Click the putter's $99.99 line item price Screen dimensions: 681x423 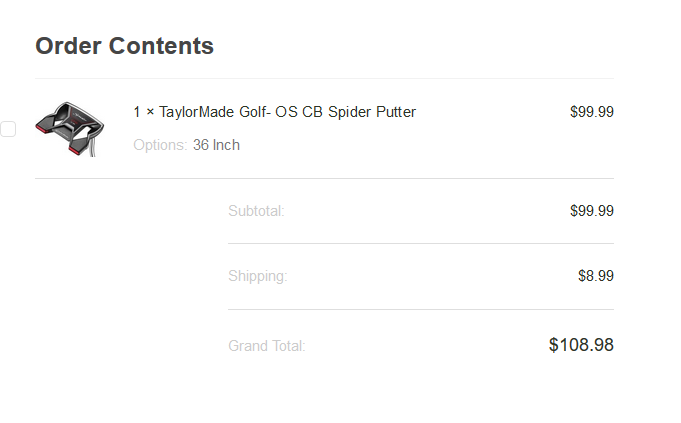(591, 112)
